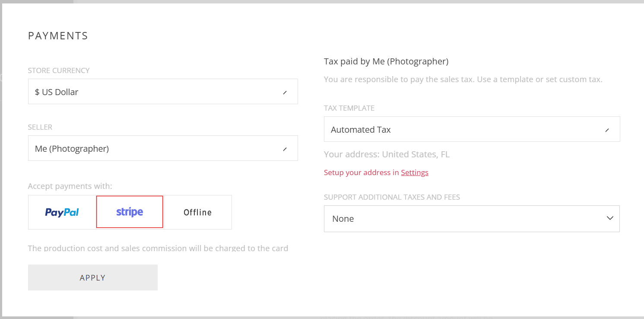Image resolution: width=644 pixels, height=319 pixels.
Task: Click the Seller field pencil icon
Action: point(285,149)
